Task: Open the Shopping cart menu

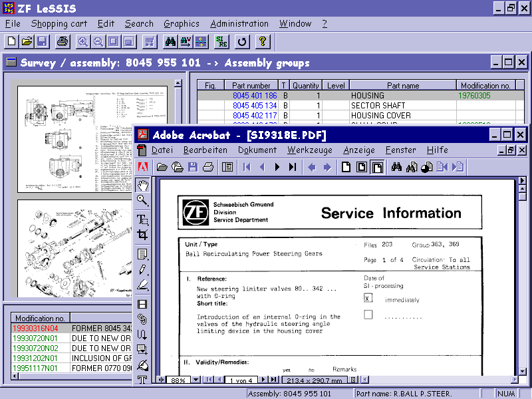Action: click(59, 24)
